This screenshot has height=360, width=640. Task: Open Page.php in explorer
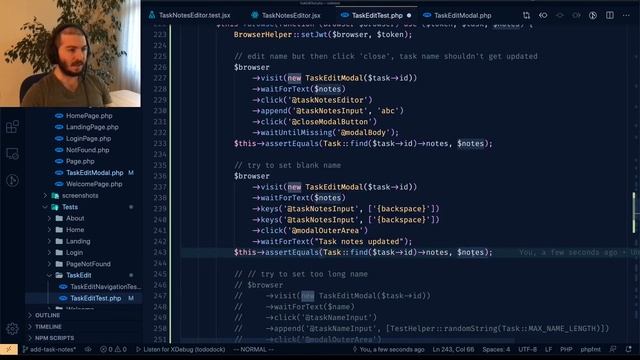(80, 162)
